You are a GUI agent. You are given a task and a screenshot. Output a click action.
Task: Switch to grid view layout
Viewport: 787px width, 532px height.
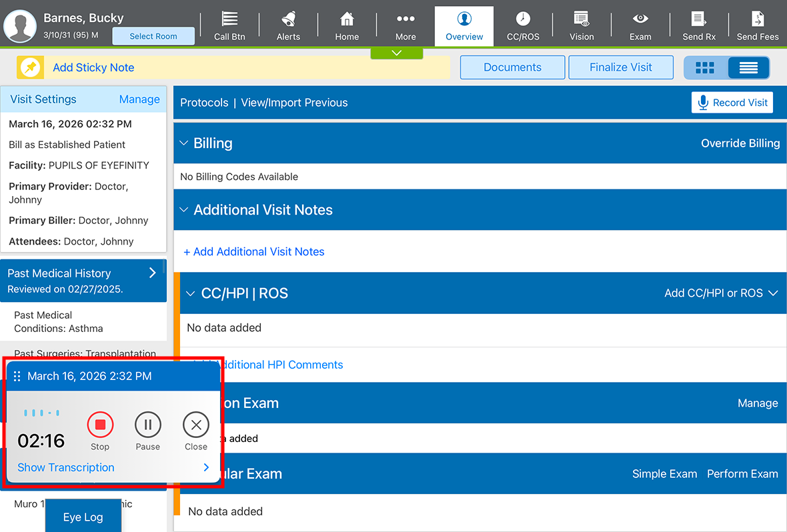click(705, 67)
